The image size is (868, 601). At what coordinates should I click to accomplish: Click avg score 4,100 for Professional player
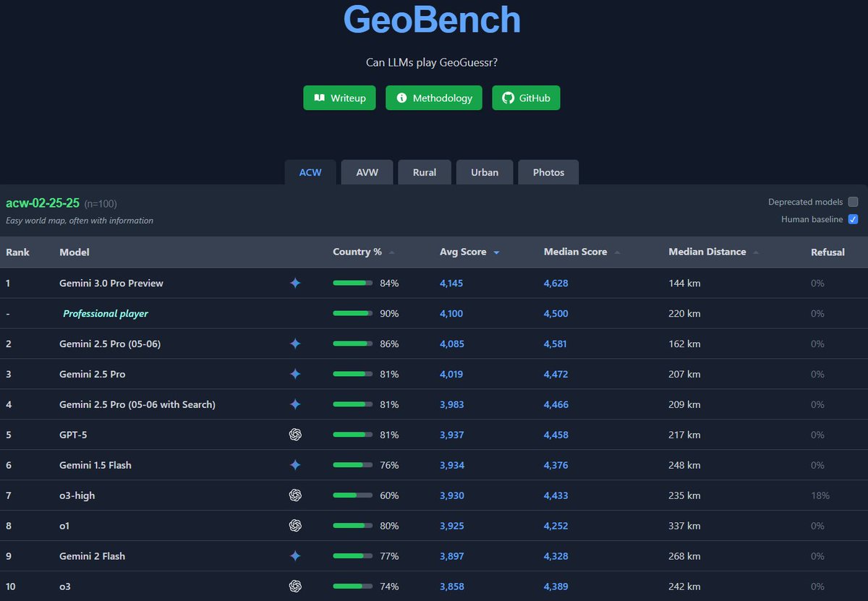pos(451,314)
